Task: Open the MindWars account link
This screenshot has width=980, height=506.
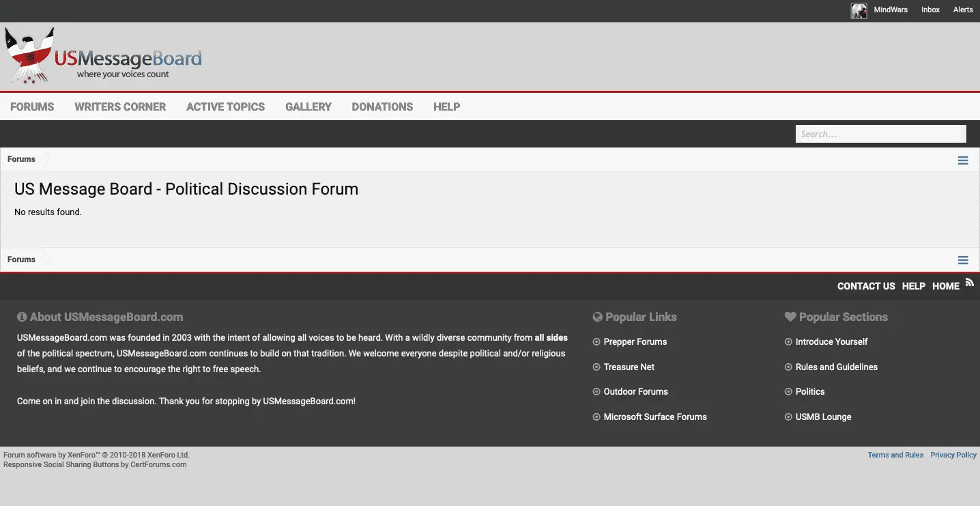Action: coord(891,10)
